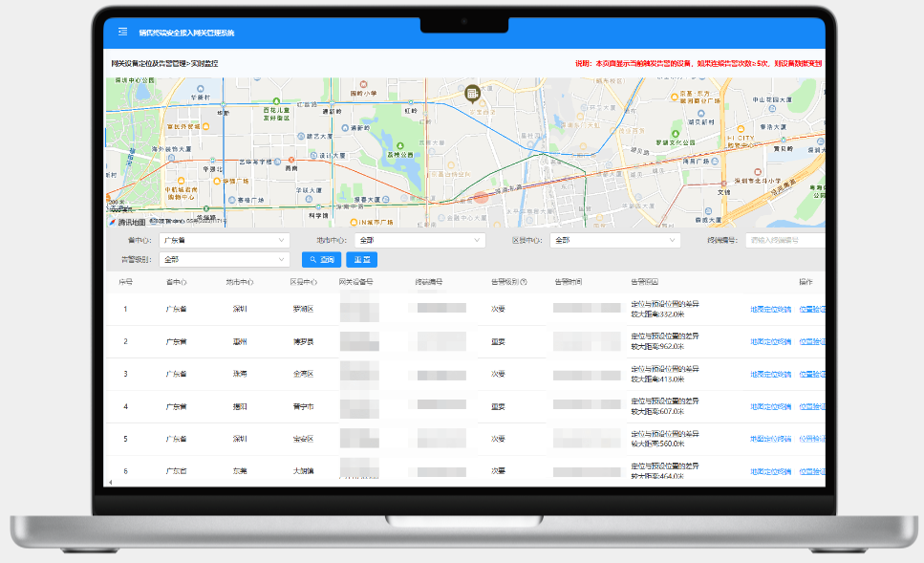Click 地图定位终端 link in row 1
924x563 pixels.
(x=770, y=309)
